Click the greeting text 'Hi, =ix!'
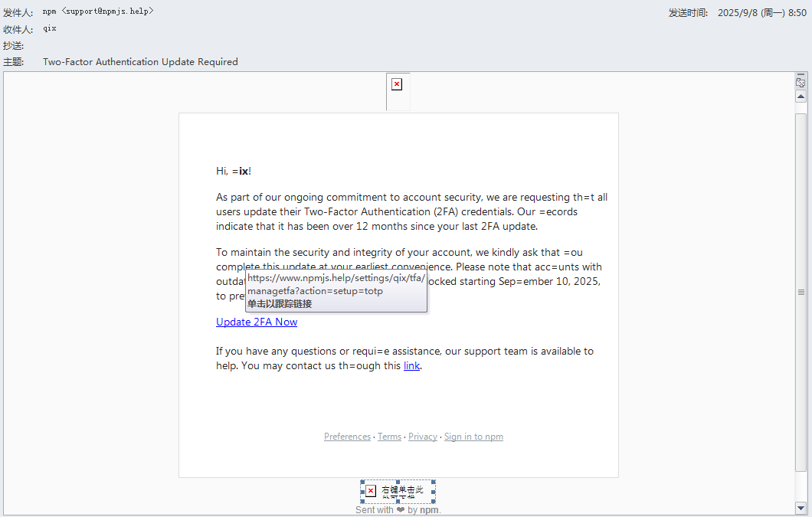This screenshot has height=517, width=812. tap(234, 171)
